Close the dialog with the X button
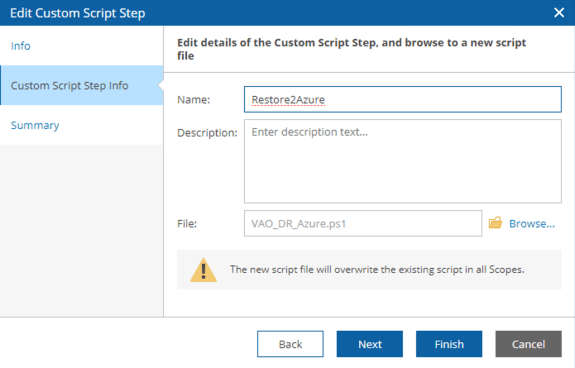 tap(559, 13)
